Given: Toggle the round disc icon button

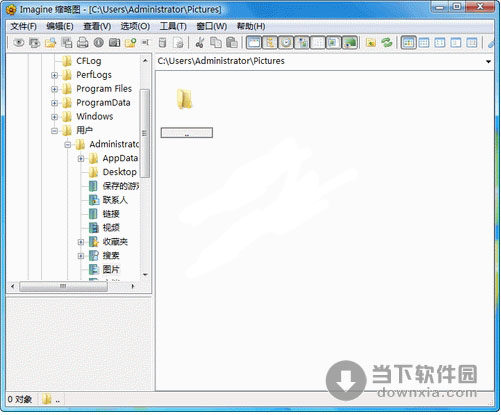Looking at the screenshot, I should (286, 42).
